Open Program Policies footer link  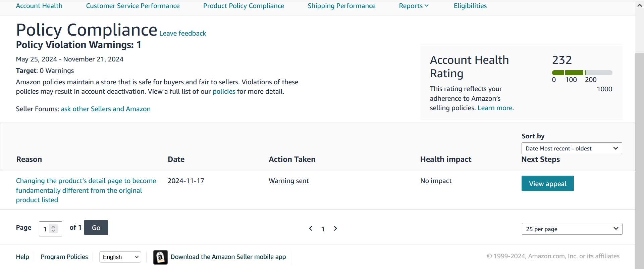click(x=64, y=257)
